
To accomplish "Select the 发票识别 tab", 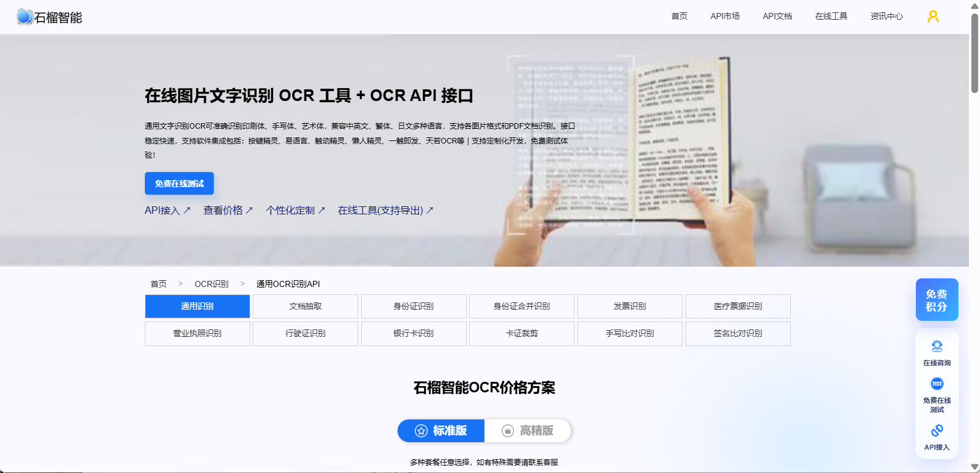I will point(630,306).
